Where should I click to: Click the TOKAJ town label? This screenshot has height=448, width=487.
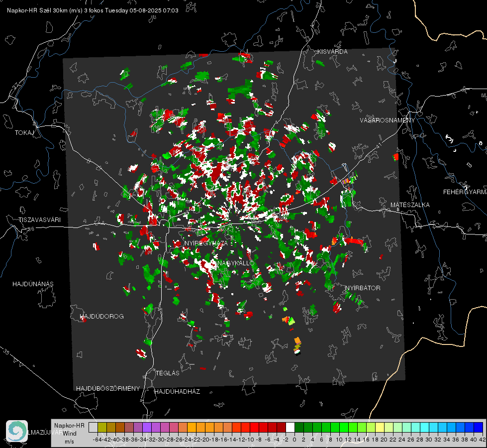24,133
